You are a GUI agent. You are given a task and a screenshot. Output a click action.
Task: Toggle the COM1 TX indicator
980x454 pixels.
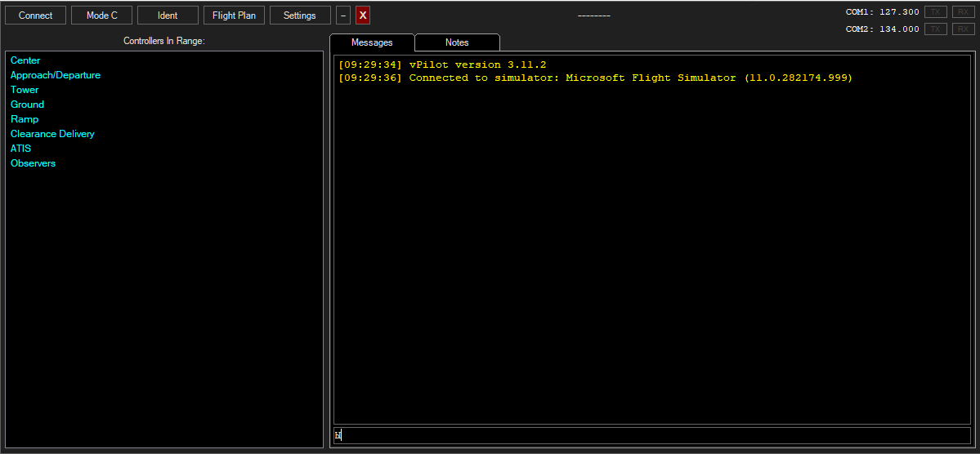pyautogui.click(x=935, y=12)
